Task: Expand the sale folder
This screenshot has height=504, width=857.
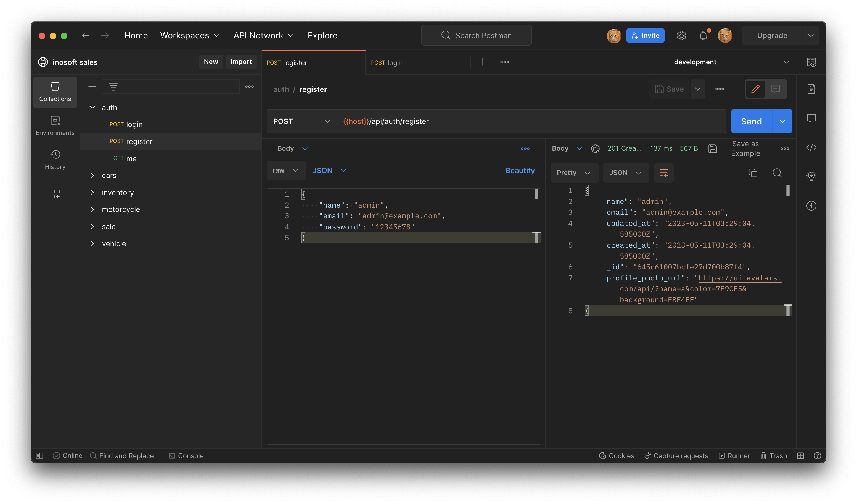Action: click(92, 227)
